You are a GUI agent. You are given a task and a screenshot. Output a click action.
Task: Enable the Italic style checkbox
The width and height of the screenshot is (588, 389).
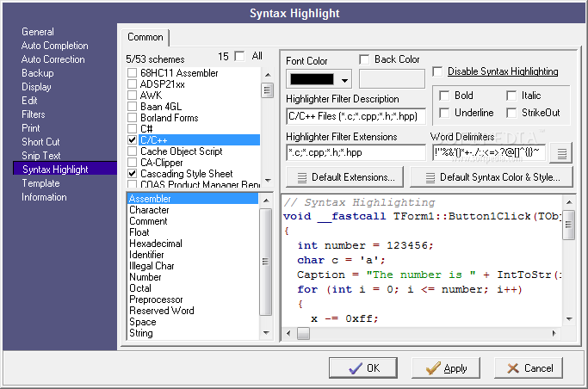511,96
